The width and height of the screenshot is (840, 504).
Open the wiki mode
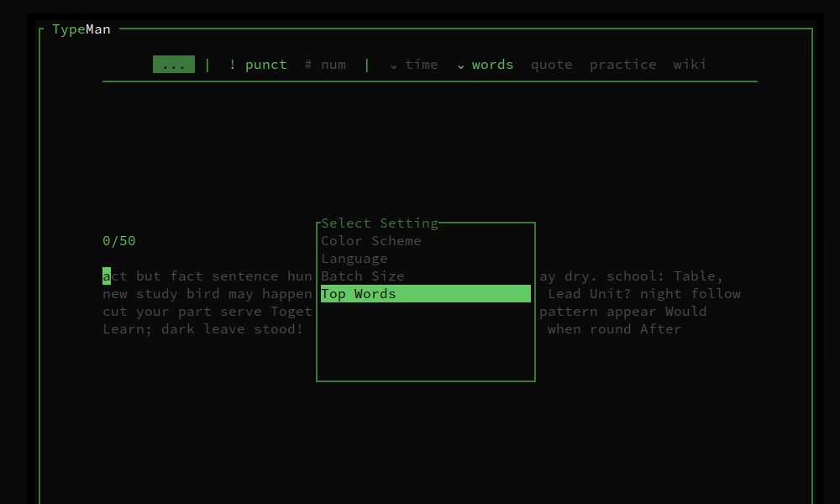click(690, 64)
